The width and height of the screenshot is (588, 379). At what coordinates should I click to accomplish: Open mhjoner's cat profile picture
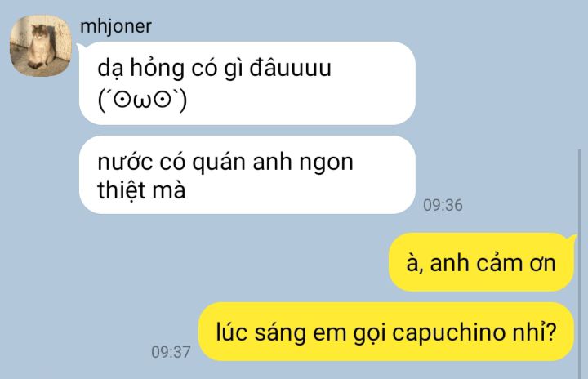point(41,46)
